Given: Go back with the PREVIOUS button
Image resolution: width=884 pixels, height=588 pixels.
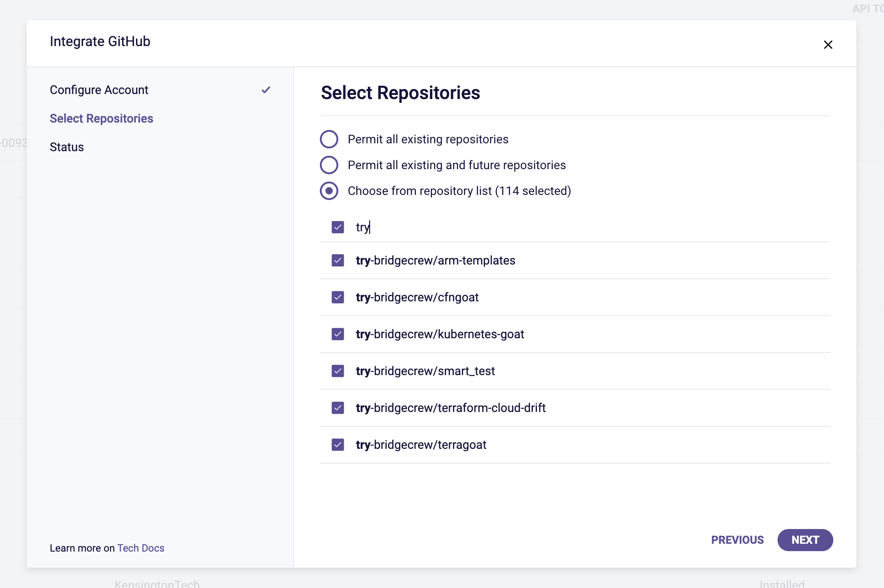Looking at the screenshot, I should point(737,540).
